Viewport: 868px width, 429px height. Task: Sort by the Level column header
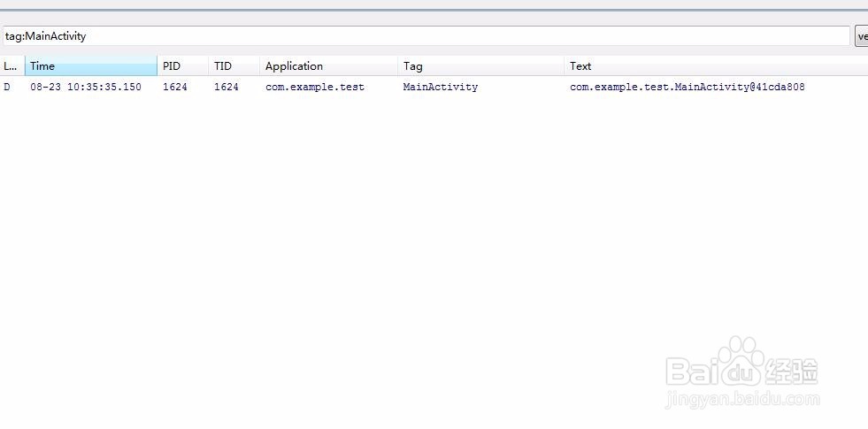[12, 65]
